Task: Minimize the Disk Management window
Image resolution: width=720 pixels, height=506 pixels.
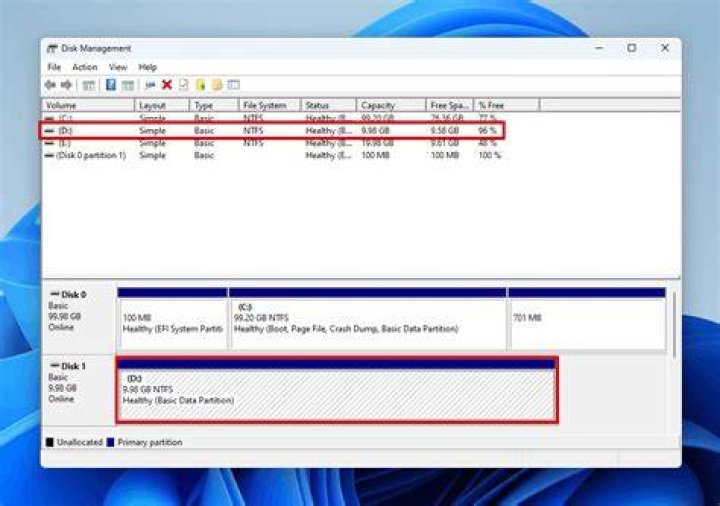Action: (599, 48)
